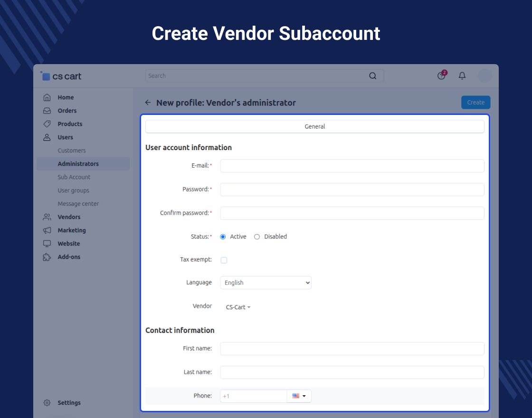Switch to the General tab
Image resolution: width=532 pixels, height=418 pixels.
pyautogui.click(x=315, y=126)
